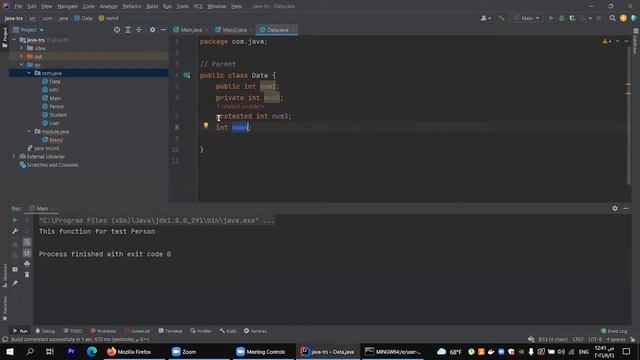This screenshot has width=640, height=360.
Task: Click the select opened file target icon
Action: point(117,30)
